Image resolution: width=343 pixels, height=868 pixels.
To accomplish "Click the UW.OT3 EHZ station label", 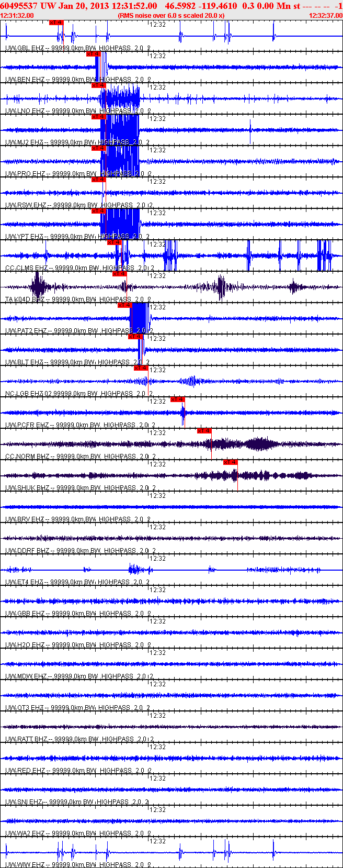I will pyautogui.click(x=25, y=708).
